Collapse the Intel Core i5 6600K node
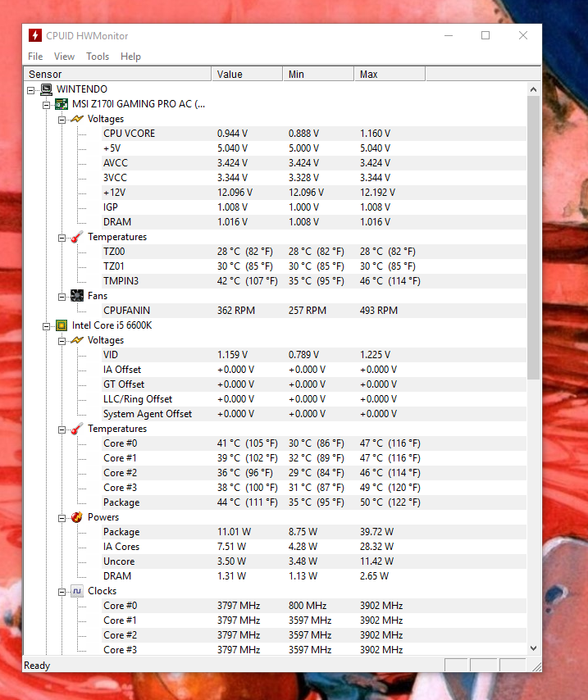This screenshot has width=588, height=700. pyautogui.click(x=46, y=326)
